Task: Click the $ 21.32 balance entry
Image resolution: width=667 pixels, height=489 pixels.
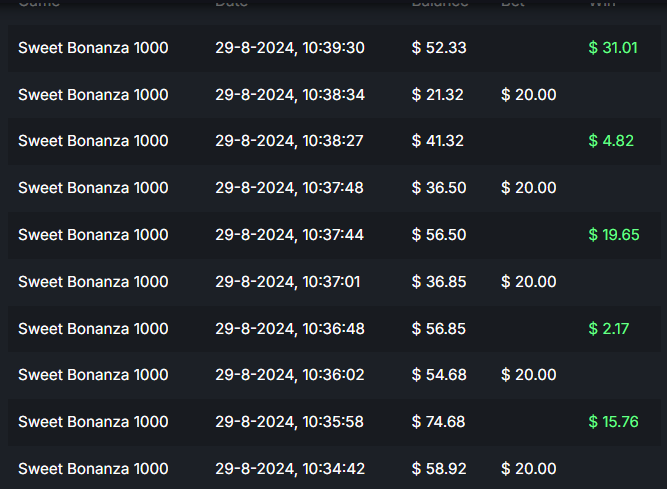Action: pos(438,95)
